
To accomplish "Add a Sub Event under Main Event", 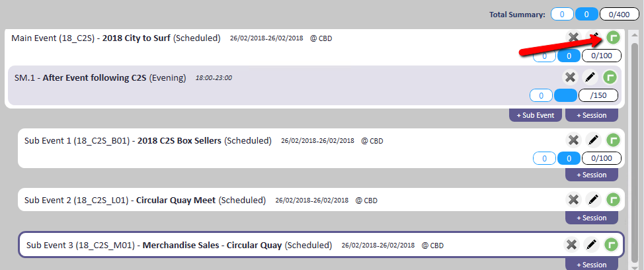I will point(536,115).
